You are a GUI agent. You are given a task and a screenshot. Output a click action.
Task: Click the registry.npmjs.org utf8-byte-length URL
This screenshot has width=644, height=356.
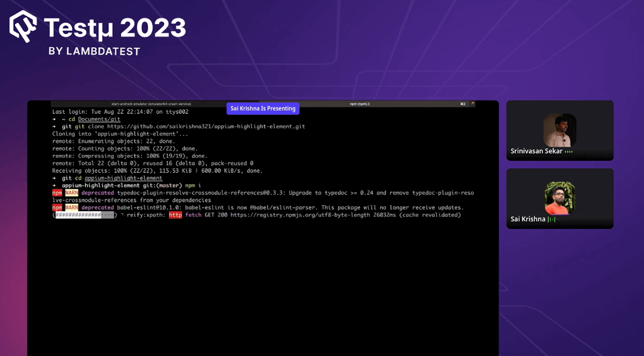point(300,215)
